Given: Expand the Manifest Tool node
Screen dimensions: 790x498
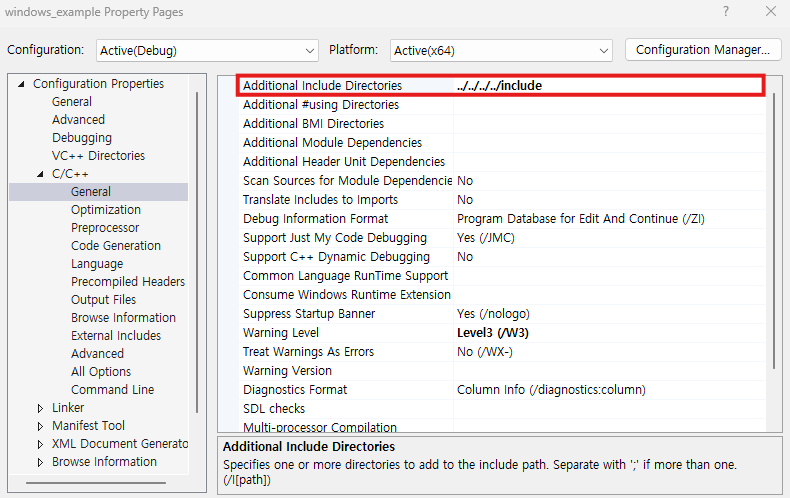Looking at the screenshot, I should tap(40, 426).
